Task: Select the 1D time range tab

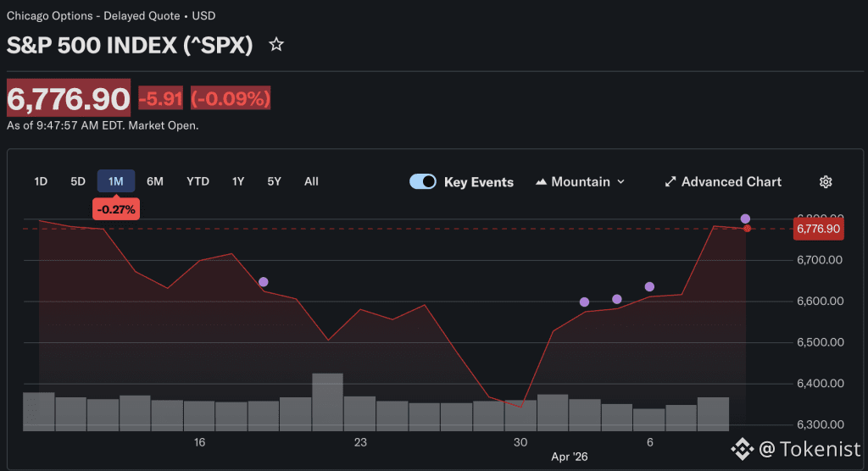Action: point(41,181)
